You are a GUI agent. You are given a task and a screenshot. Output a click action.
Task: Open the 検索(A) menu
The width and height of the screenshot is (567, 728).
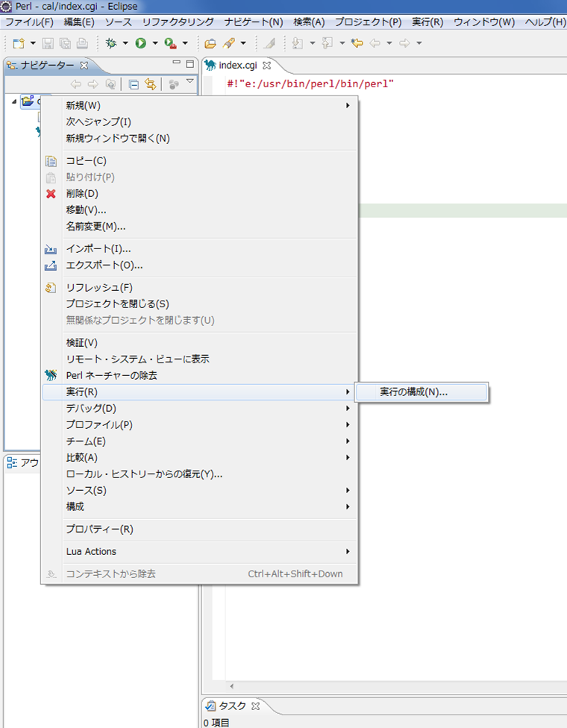[x=309, y=22]
